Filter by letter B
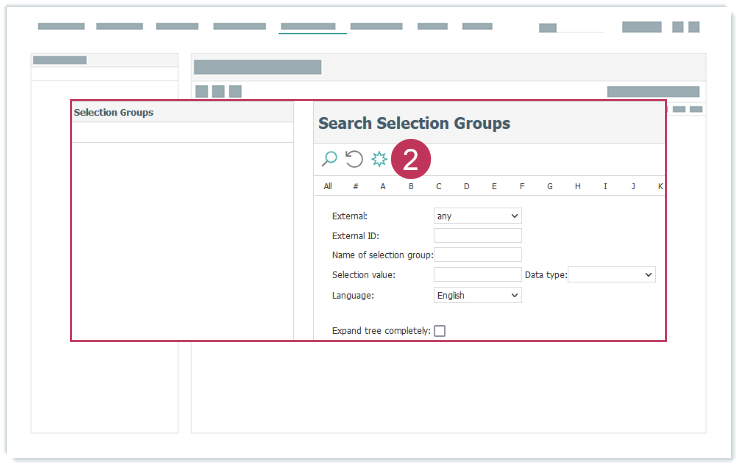 tap(411, 186)
